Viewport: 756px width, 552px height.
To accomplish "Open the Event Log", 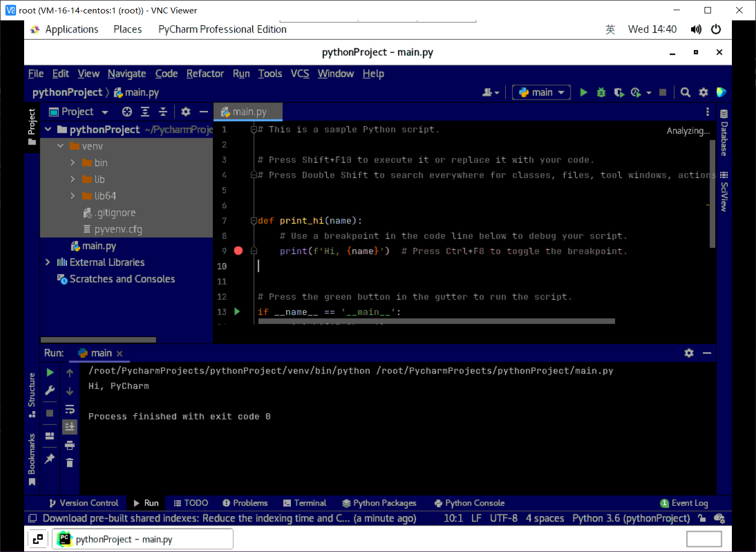I will (684, 503).
